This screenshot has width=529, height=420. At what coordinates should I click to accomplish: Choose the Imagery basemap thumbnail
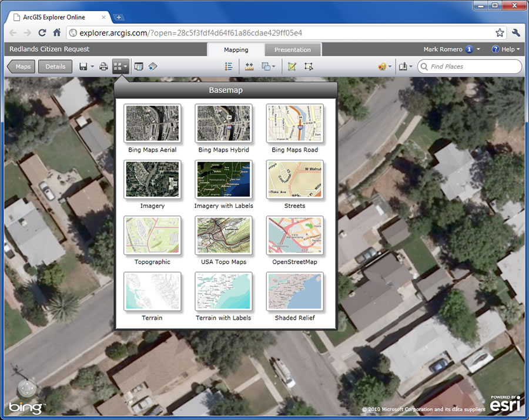[152, 179]
